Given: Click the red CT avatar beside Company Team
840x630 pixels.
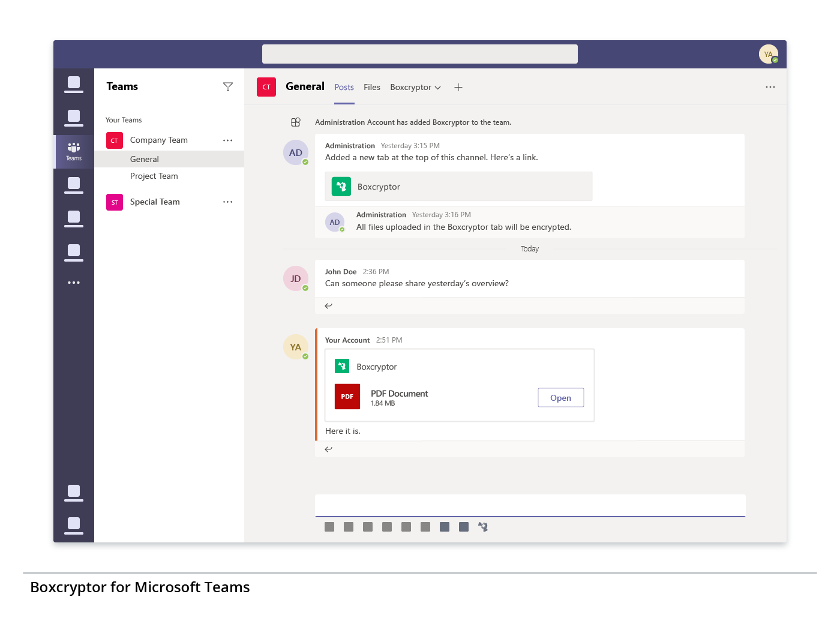Looking at the screenshot, I should coord(115,140).
